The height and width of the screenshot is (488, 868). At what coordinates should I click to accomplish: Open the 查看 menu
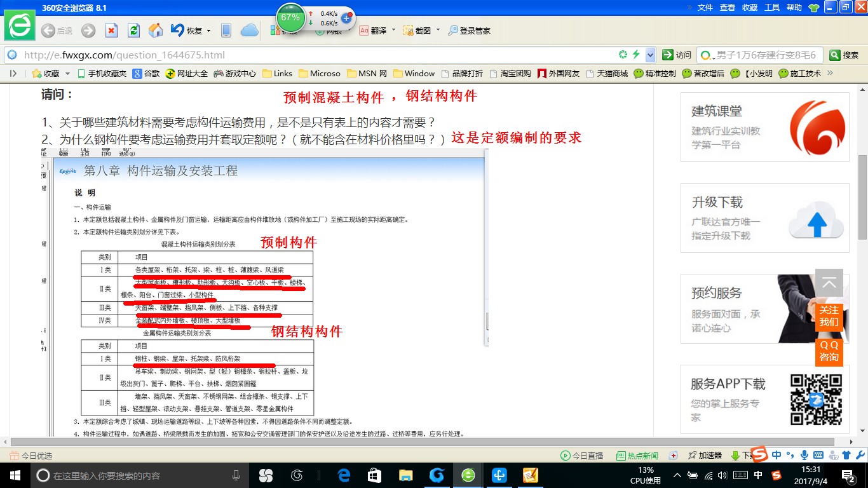pos(728,8)
